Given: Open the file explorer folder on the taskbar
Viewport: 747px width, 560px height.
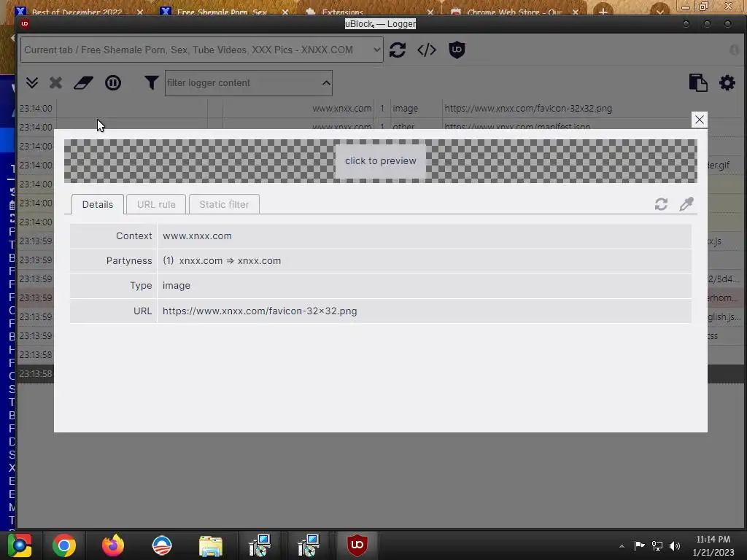Looking at the screenshot, I should (x=211, y=545).
